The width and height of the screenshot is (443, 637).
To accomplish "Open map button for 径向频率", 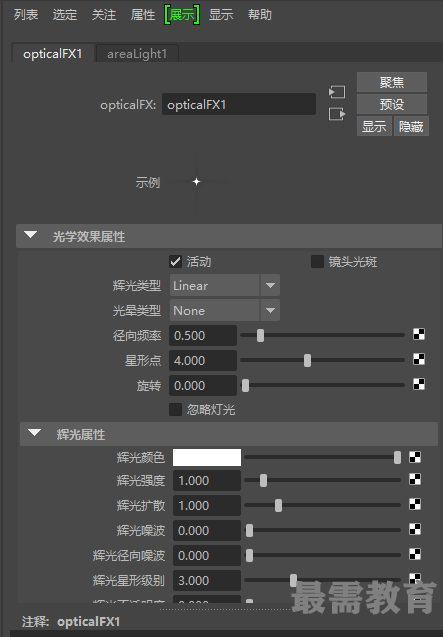I will click(419, 335).
